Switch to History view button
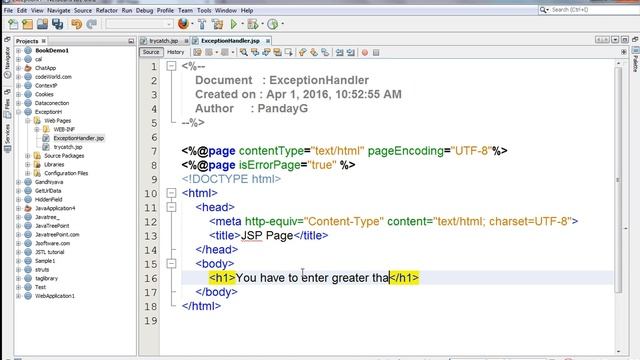The height and width of the screenshot is (360, 640). tap(176, 52)
